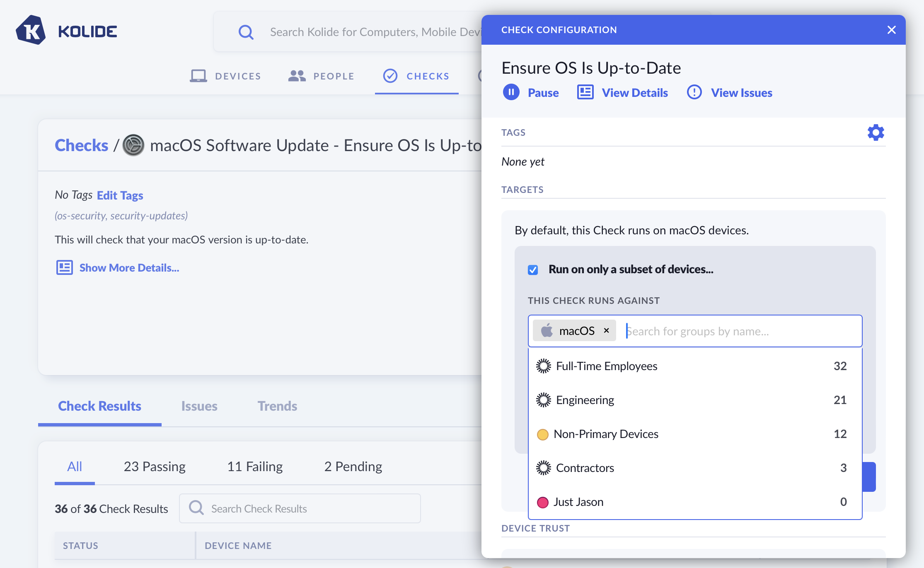Open the tags settings gear icon
Screen dimensions: 924x568
click(x=876, y=132)
